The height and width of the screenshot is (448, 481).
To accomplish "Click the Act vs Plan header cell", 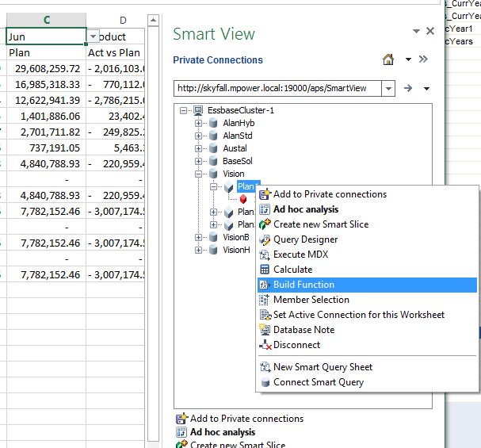I will [116, 53].
